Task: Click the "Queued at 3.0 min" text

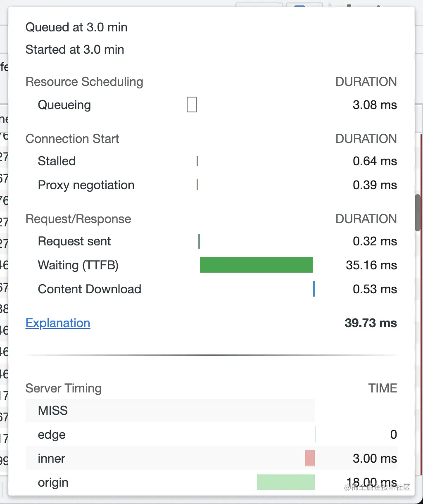Action: pos(76,27)
